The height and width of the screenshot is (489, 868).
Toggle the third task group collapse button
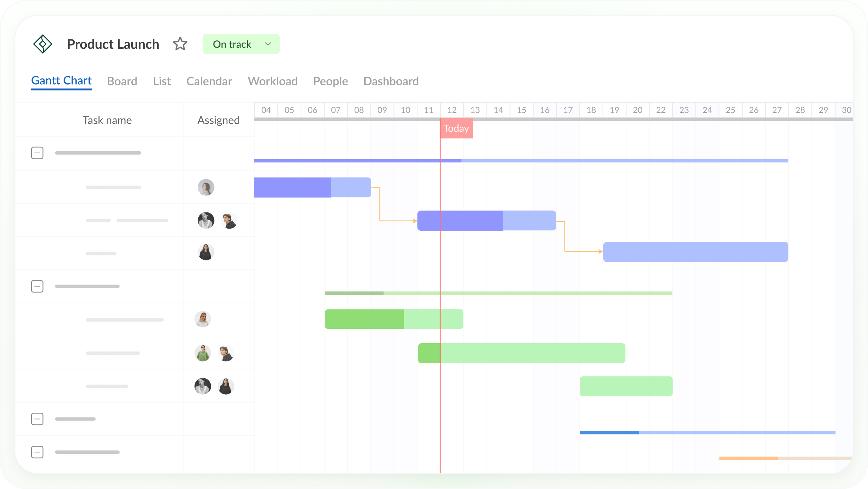tap(38, 418)
